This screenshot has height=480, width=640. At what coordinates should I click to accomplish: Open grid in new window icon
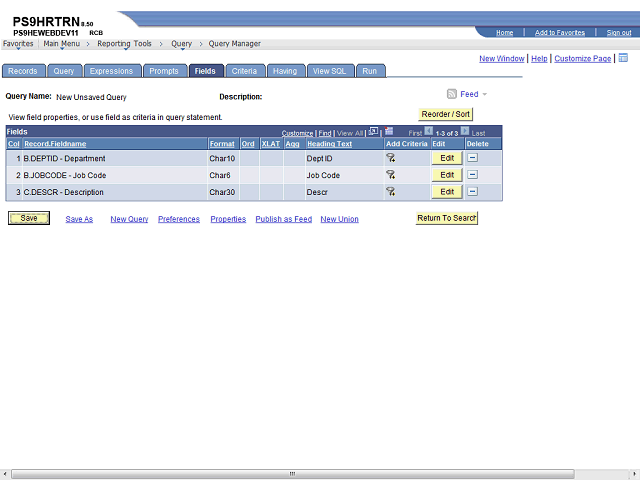pyautogui.click(x=373, y=131)
